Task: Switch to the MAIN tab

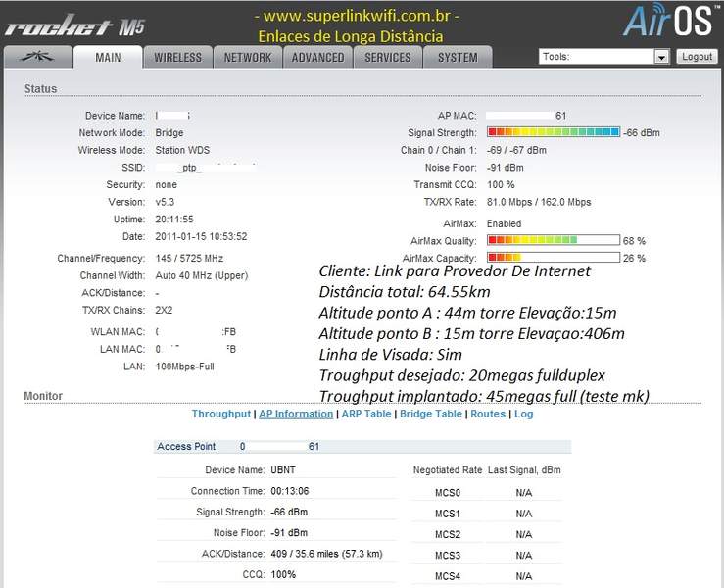Action: pos(108,57)
